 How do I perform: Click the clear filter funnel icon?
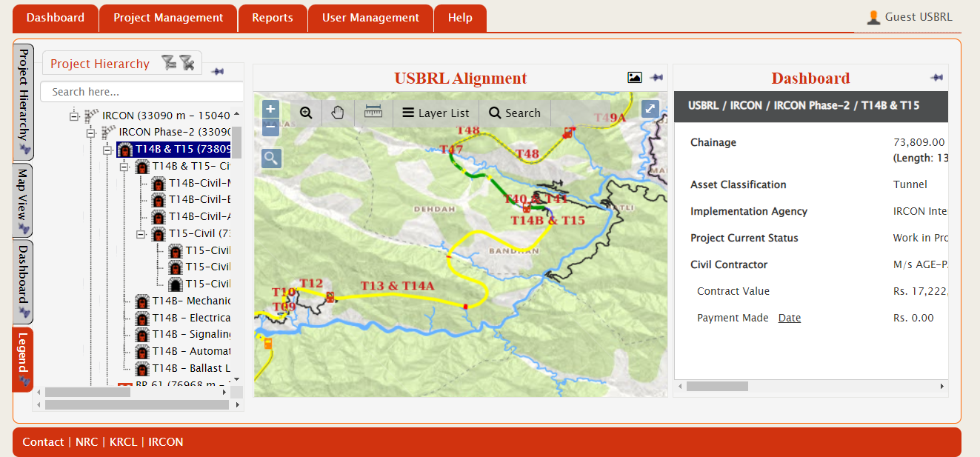pyautogui.click(x=187, y=63)
